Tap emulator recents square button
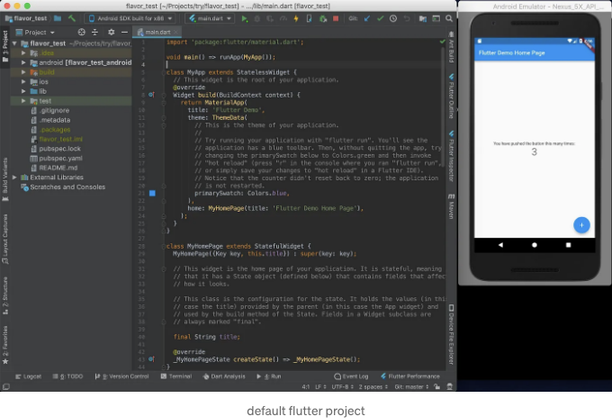 [x=568, y=245]
